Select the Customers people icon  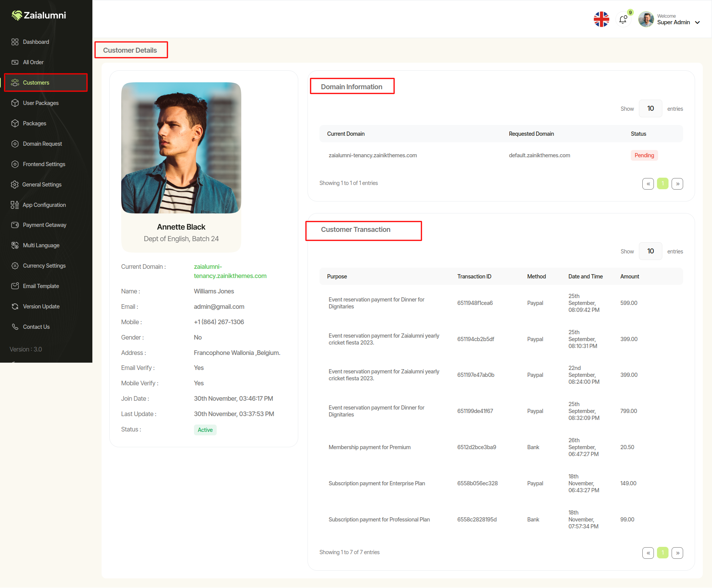(x=15, y=83)
